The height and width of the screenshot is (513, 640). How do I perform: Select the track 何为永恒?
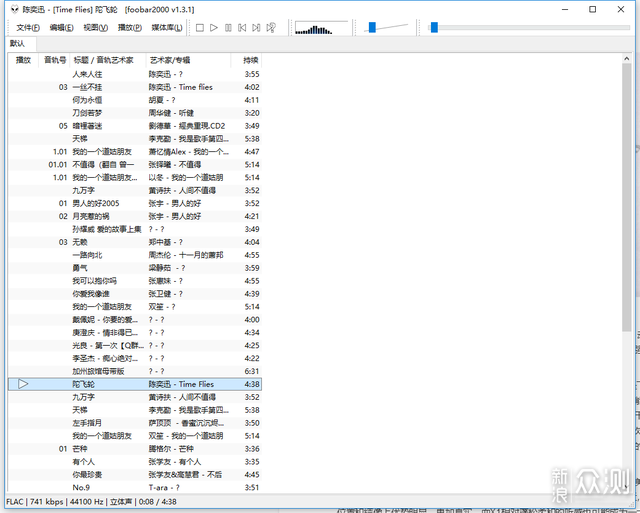[x=135, y=100]
